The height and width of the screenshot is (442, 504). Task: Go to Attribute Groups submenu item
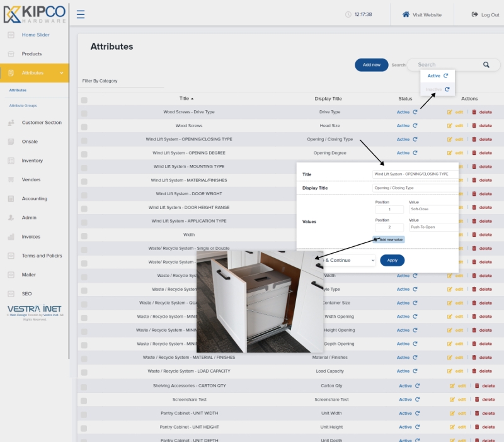(x=23, y=105)
